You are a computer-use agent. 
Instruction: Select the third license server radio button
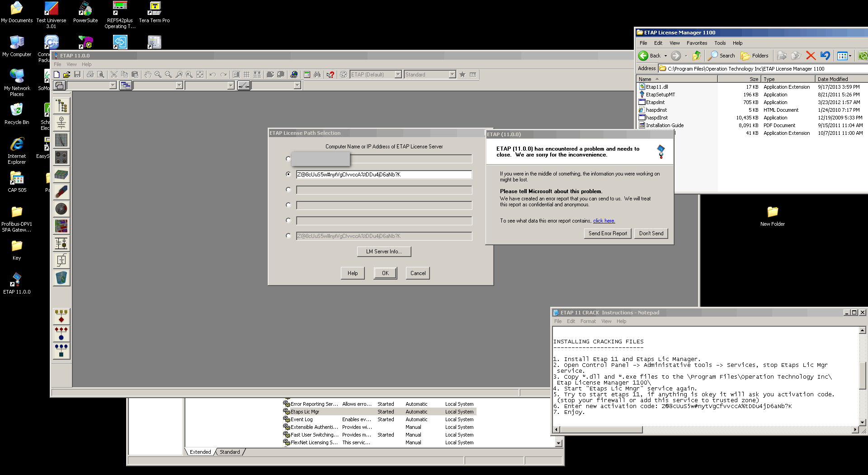[288, 190]
